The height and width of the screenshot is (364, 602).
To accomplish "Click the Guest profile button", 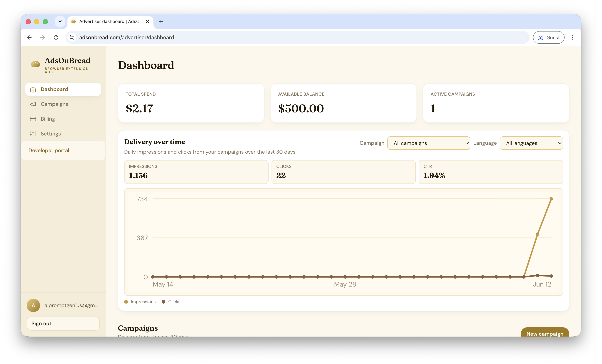I will pyautogui.click(x=548, y=37).
